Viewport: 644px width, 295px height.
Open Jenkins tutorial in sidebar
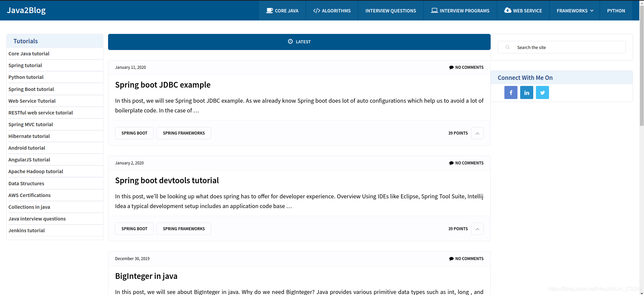[27, 231]
